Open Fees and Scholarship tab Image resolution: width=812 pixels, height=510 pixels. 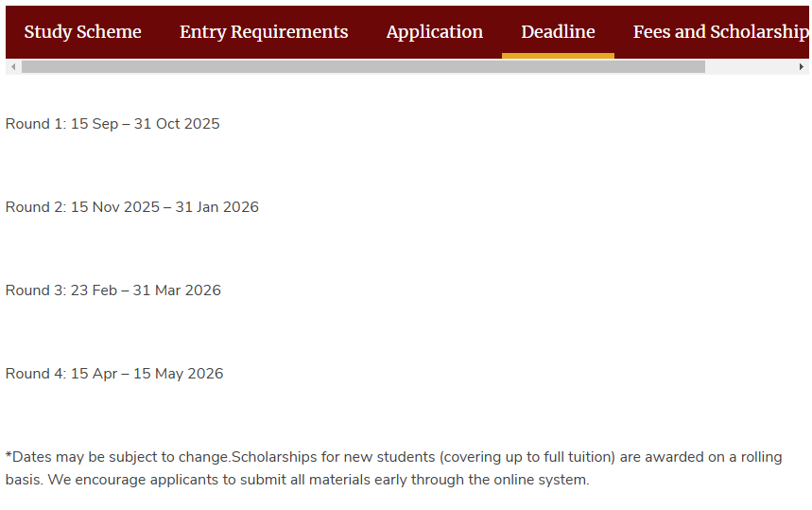pos(720,32)
